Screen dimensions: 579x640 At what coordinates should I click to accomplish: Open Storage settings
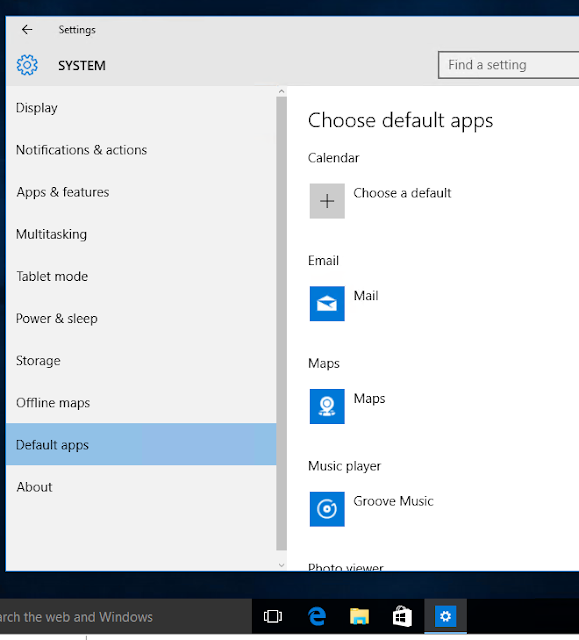pyautogui.click(x=141, y=360)
